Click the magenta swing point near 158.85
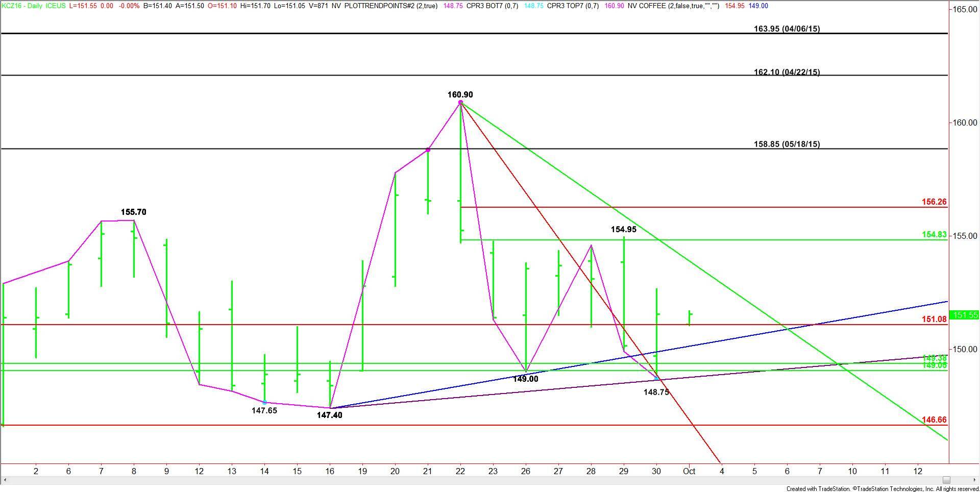980x492 pixels. 428,150
